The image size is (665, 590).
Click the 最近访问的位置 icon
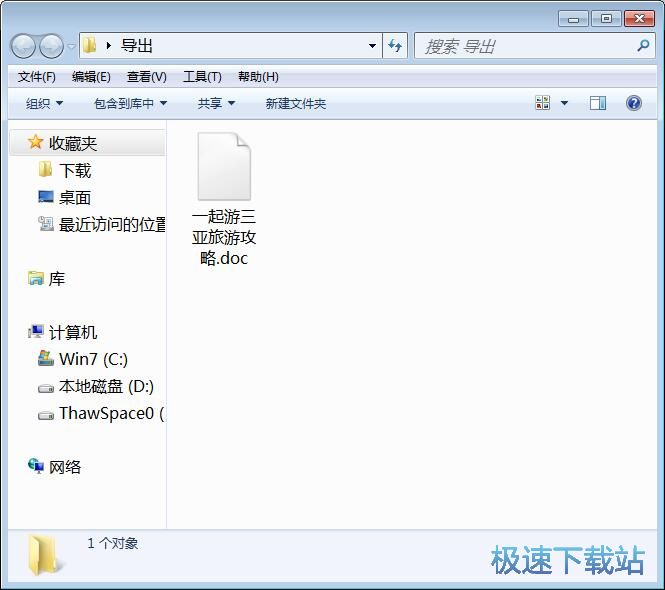point(45,224)
